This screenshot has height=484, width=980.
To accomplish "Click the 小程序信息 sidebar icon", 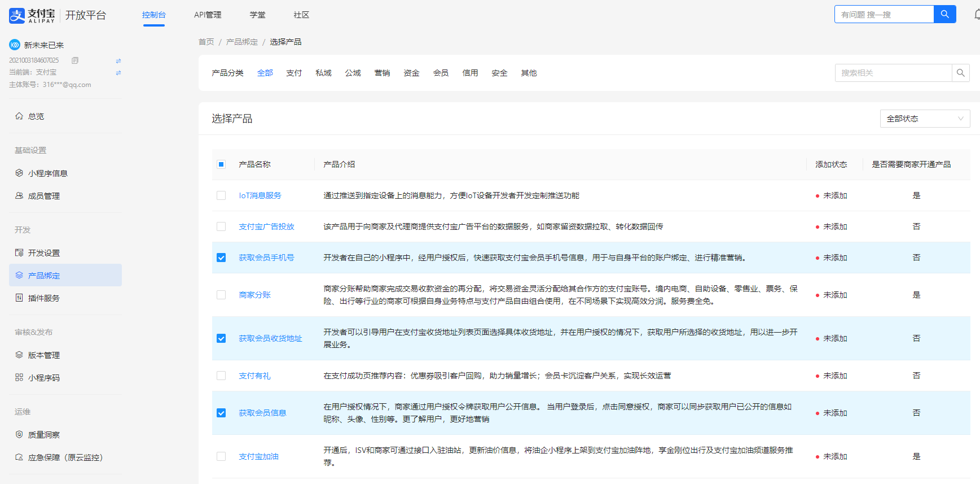I will pyautogui.click(x=19, y=173).
